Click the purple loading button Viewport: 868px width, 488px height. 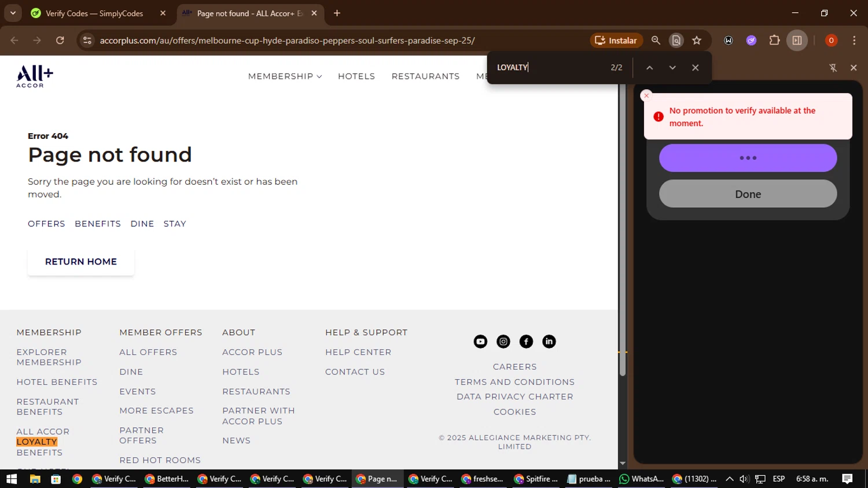click(x=748, y=158)
